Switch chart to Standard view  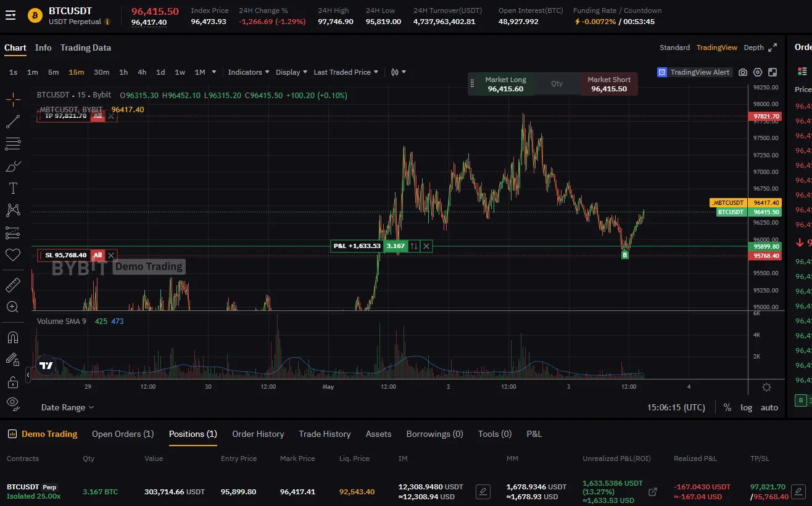(x=674, y=48)
